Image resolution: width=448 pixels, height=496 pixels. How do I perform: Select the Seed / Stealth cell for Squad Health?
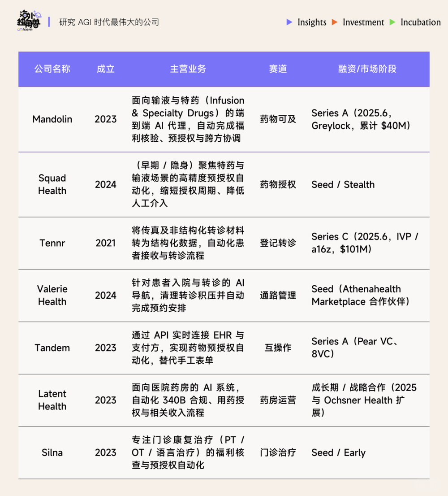tap(343, 185)
